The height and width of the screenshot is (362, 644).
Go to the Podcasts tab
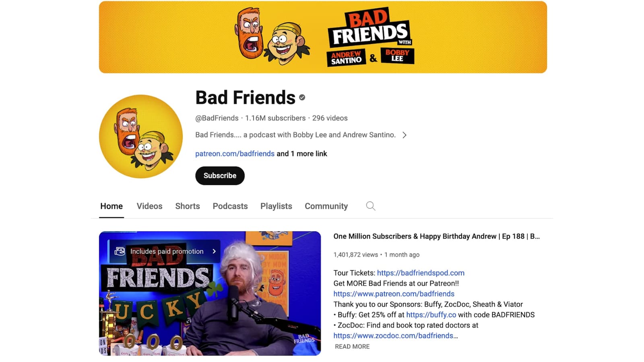(230, 206)
